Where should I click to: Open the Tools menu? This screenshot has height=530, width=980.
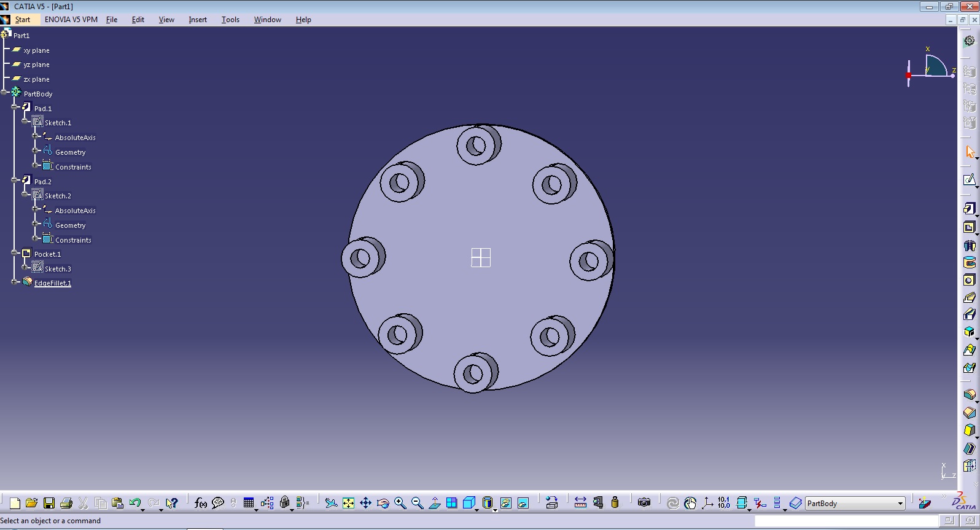[x=230, y=20]
